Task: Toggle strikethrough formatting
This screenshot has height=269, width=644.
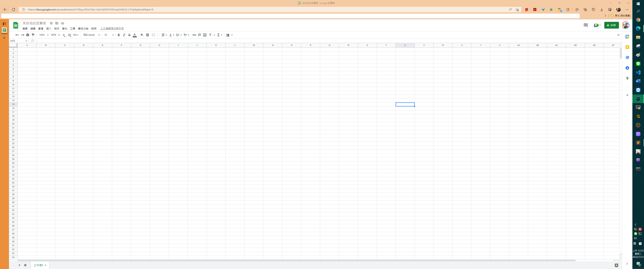Action: pos(129,35)
